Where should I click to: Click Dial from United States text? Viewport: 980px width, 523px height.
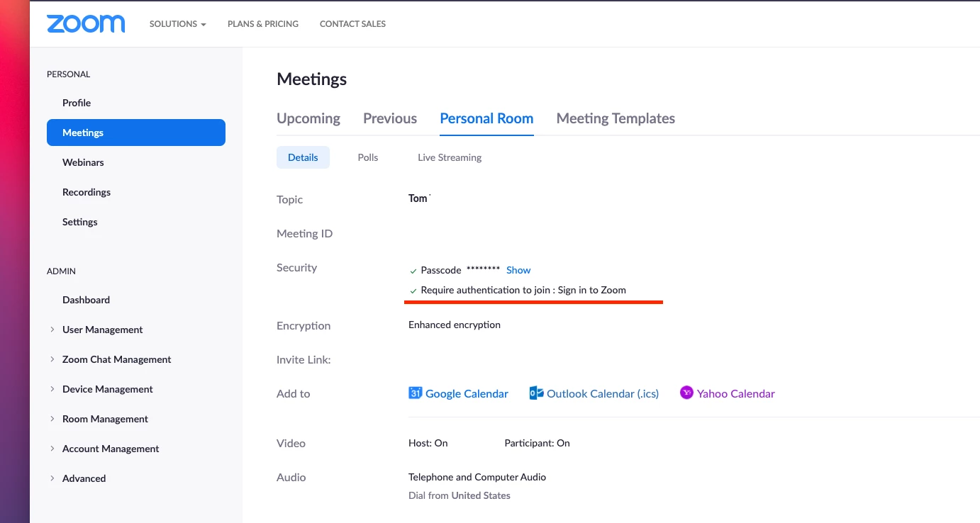click(x=460, y=495)
